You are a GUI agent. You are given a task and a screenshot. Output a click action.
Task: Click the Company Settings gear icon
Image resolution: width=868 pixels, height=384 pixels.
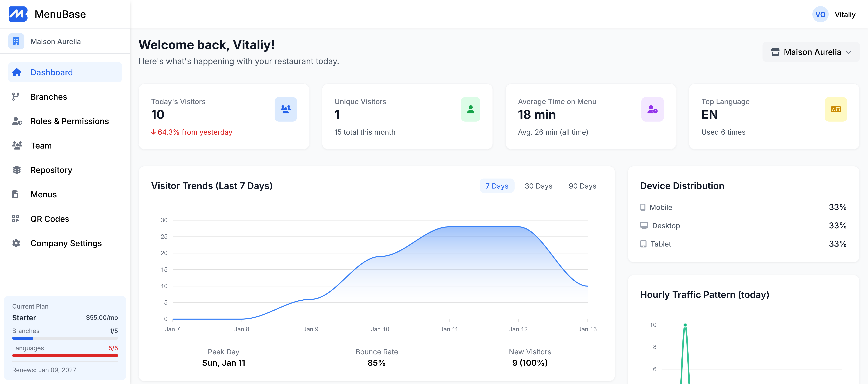(16, 243)
